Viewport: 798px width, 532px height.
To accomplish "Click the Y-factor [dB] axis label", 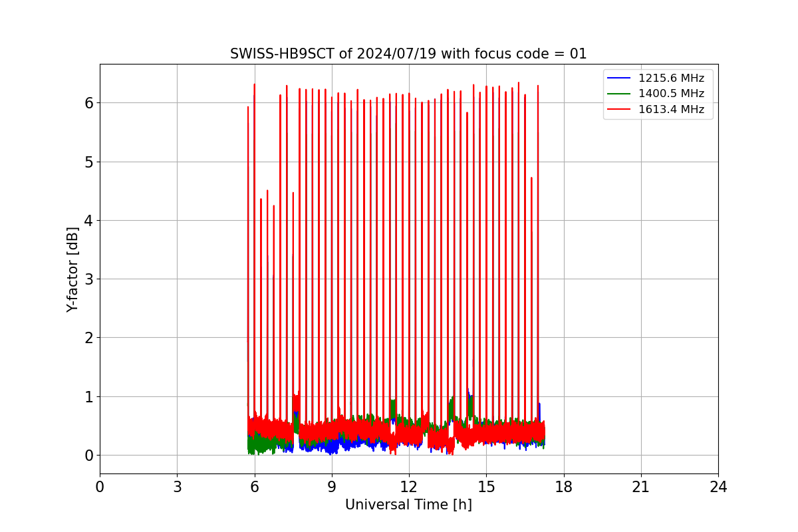I will click(x=73, y=269).
